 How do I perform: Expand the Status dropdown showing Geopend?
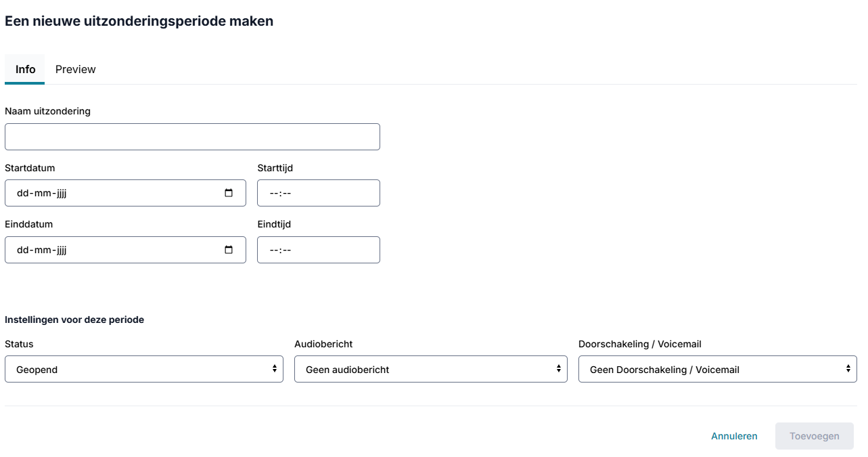pos(144,369)
